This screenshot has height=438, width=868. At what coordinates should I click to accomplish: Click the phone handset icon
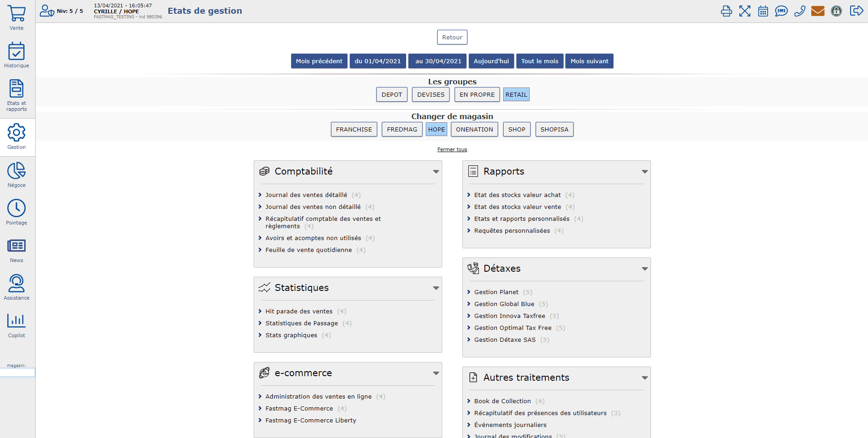coord(799,11)
